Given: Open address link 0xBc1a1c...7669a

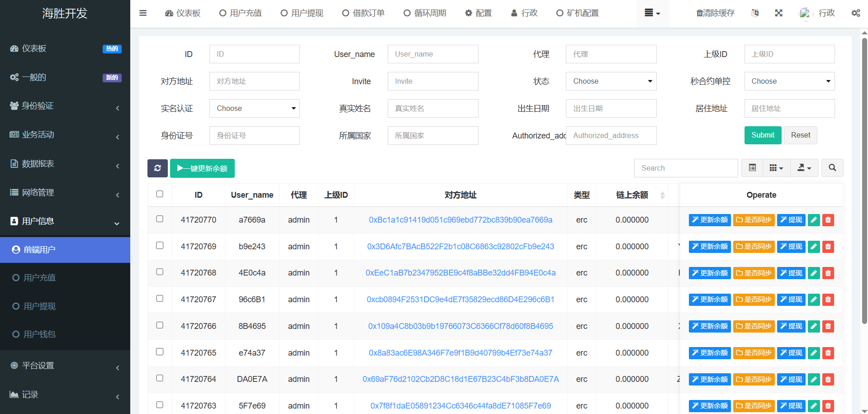Looking at the screenshot, I should 460,220.
